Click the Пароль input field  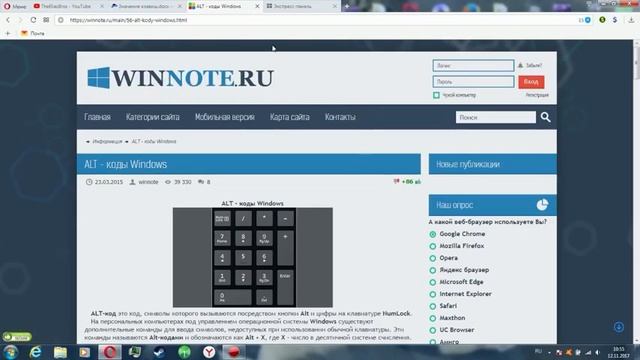[x=473, y=82]
